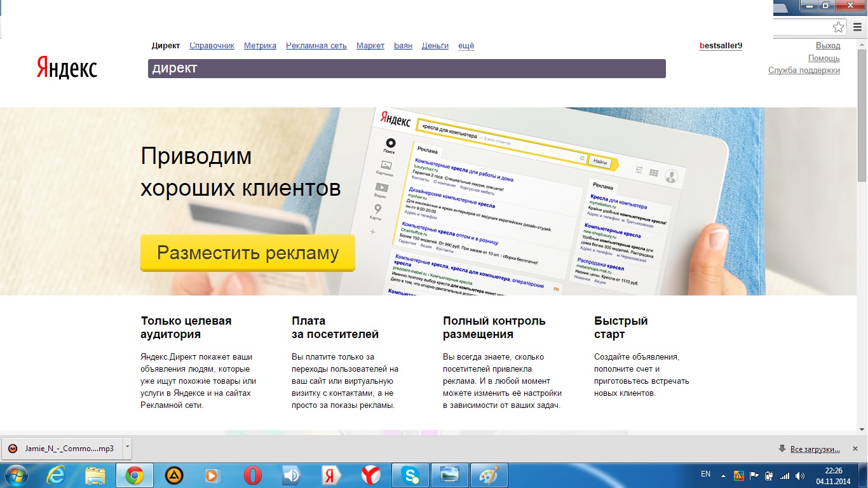
Task: Click the Разместить рекламу button
Action: (248, 253)
